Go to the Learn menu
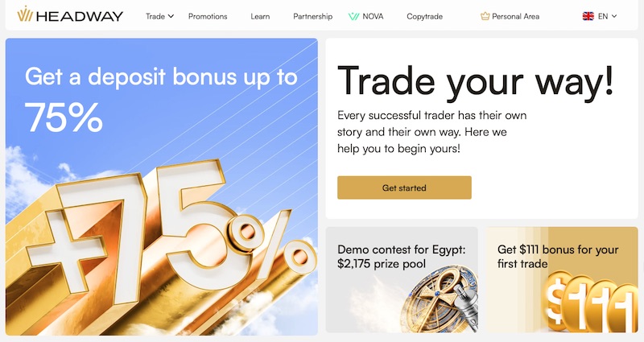Viewport: 644px width, 342px height. [x=260, y=16]
